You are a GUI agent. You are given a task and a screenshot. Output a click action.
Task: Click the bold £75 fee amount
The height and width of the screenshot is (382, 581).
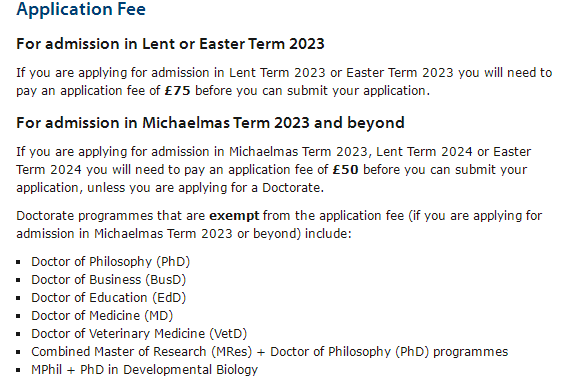pyautogui.click(x=177, y=90)
